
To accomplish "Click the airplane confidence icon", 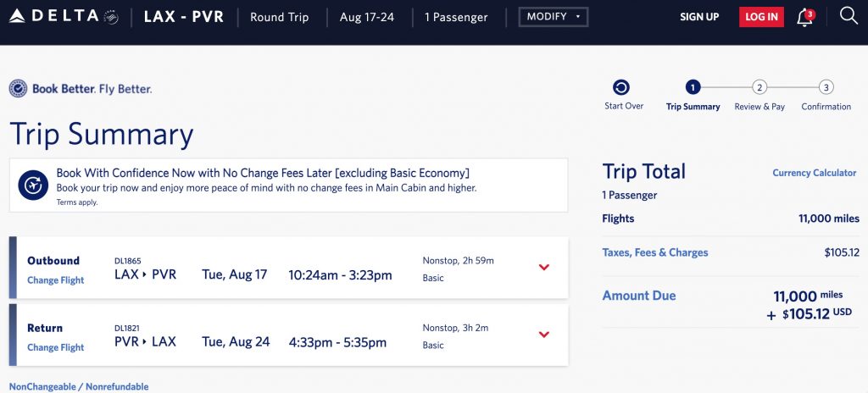I will click(34, 184).
